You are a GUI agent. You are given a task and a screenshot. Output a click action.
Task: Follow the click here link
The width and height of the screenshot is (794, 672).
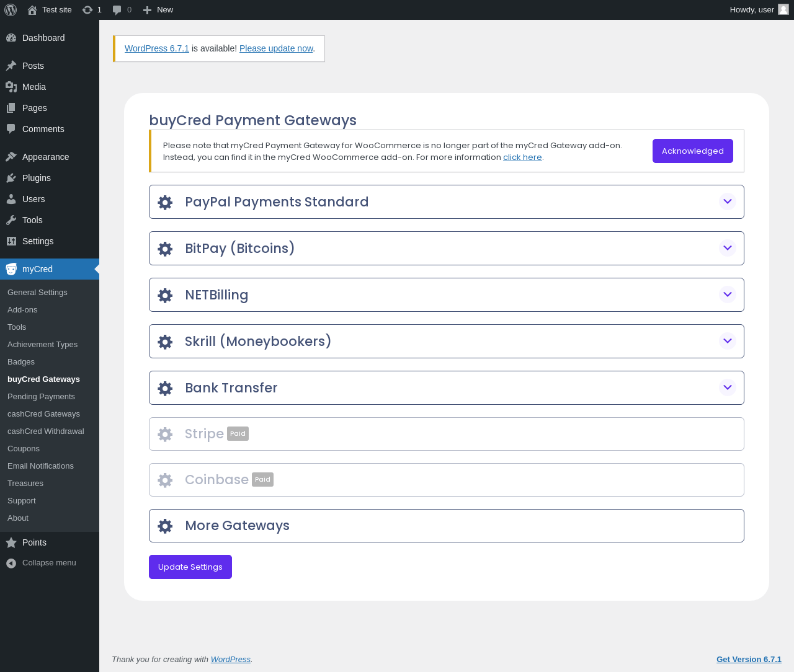pyautogui.click(x=522, y=157)
